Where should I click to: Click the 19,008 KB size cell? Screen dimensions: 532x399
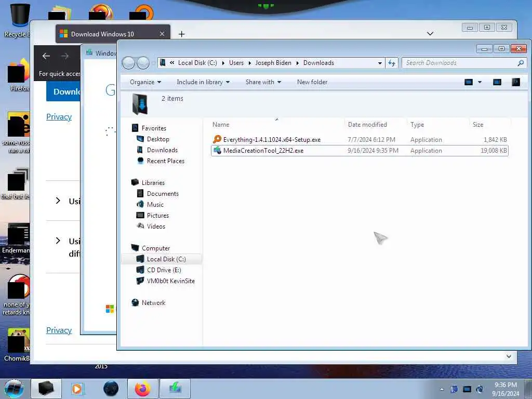click(x=494, y=150)
